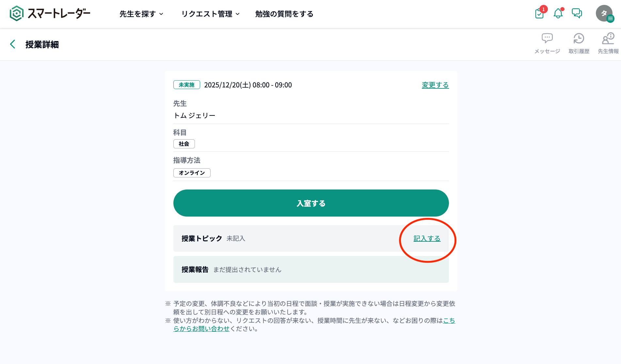Open the user avatar menu
Image resolution: width=621 pixels, height=364 pixels.
click(x=604, y=14)
